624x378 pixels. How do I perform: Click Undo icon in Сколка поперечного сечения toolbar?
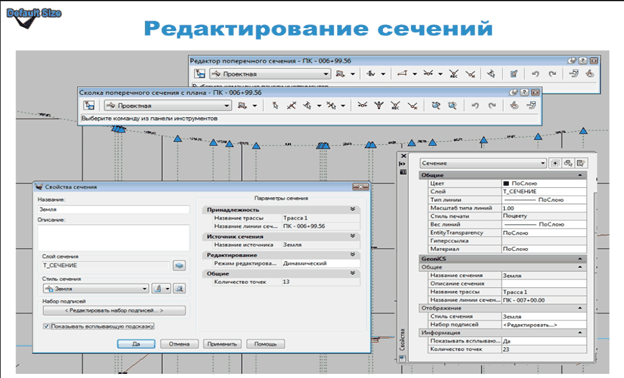pyautogui.click(x=475, y=106)
